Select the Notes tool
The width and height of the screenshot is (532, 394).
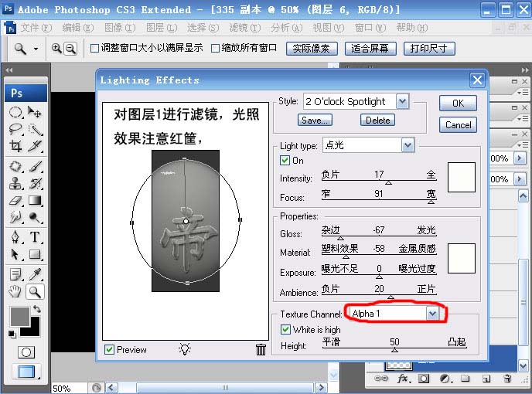pos(15,274)
